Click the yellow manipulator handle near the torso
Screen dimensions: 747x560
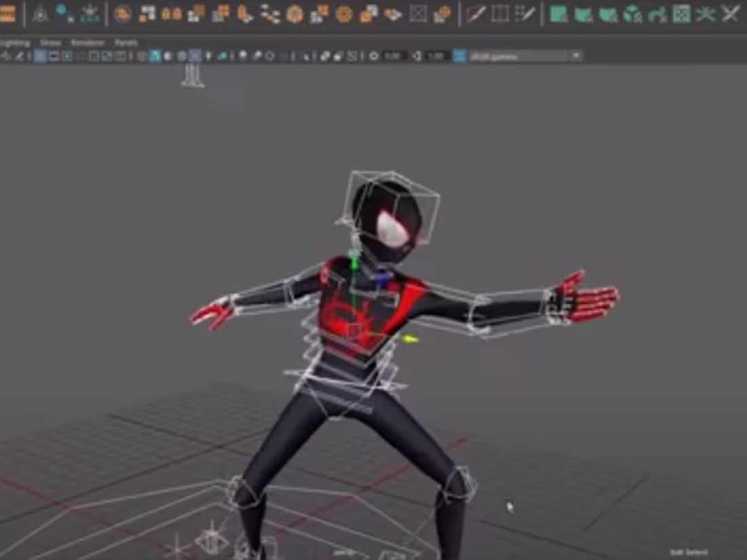tap(409, 339)
